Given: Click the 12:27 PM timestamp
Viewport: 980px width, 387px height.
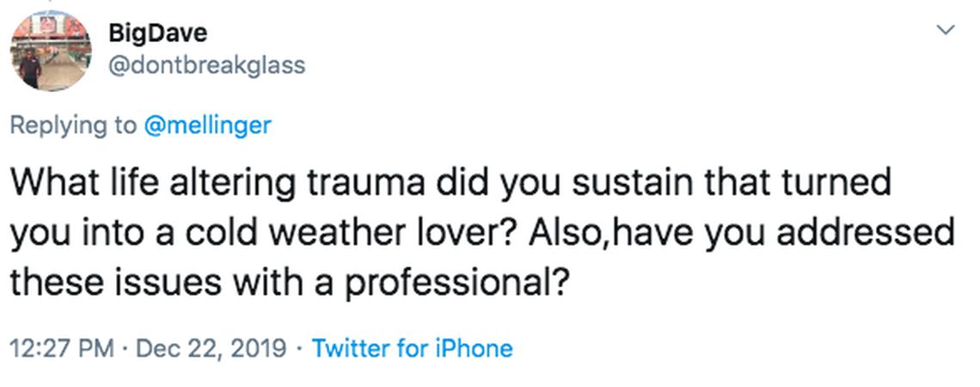Looking at the screenshot, I should point(61,348).
